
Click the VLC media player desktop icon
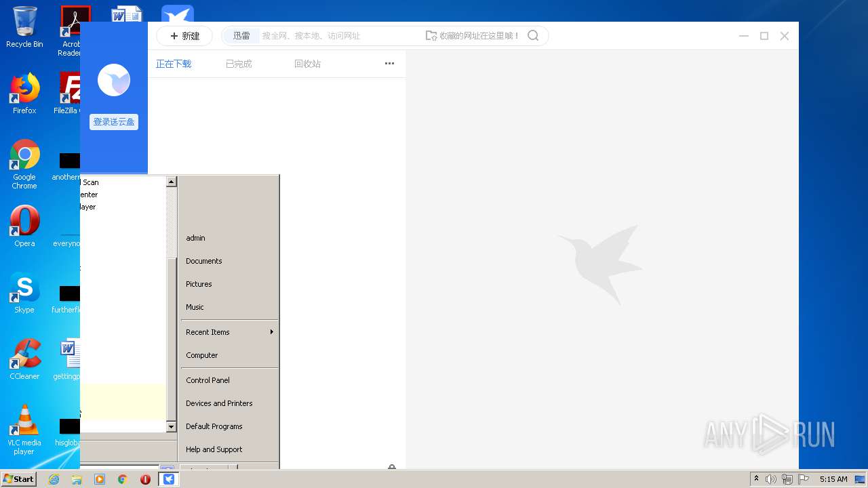[x=24, y=430]
